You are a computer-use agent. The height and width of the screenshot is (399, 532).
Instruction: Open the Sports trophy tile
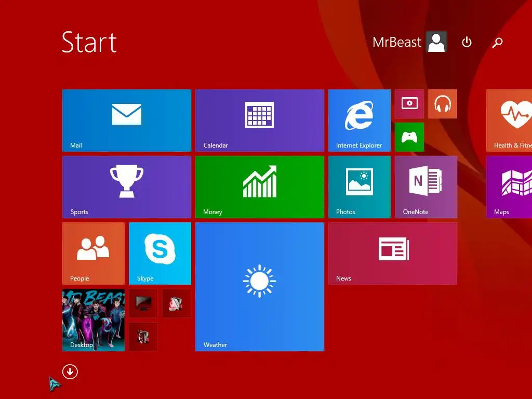pos(127,187)
